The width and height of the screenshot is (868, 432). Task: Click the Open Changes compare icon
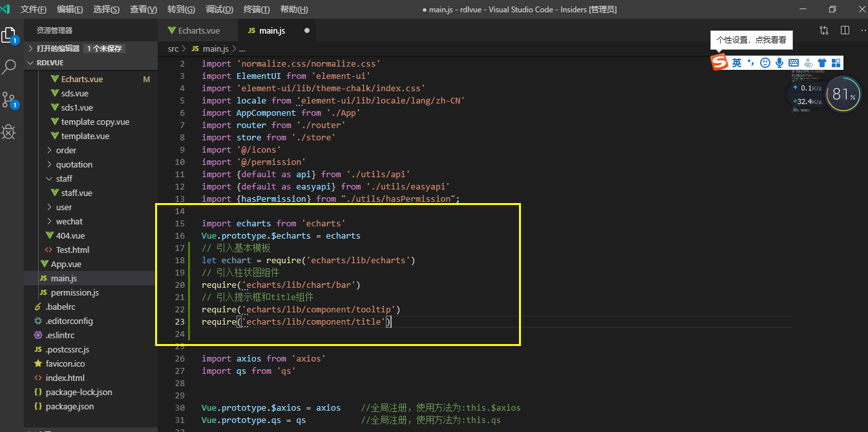click(x=824, y=30)
